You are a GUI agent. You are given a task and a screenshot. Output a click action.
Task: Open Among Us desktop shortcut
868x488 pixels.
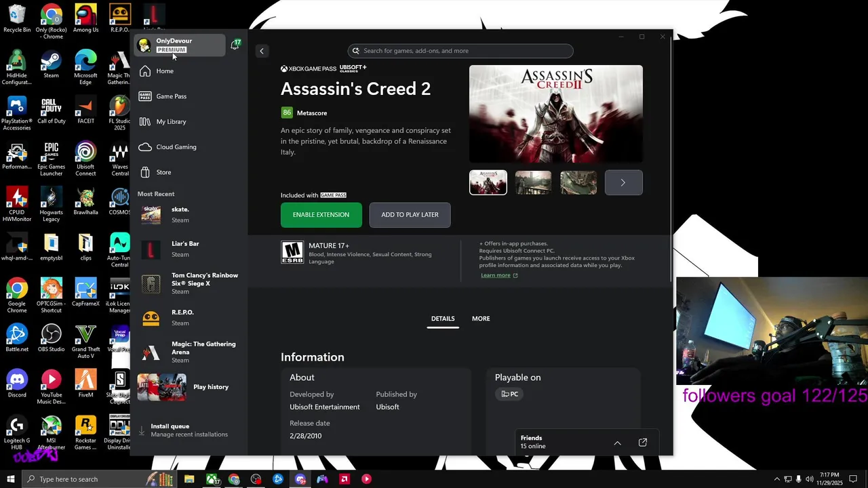(85, 18)
